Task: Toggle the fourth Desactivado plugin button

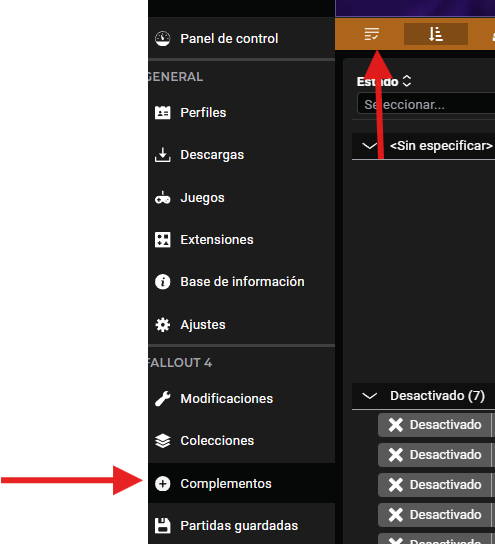Action: coord(435,515)
